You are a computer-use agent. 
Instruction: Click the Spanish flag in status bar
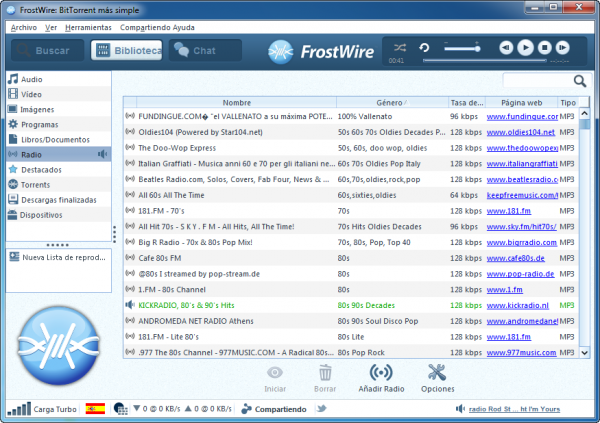coord(96,409)
